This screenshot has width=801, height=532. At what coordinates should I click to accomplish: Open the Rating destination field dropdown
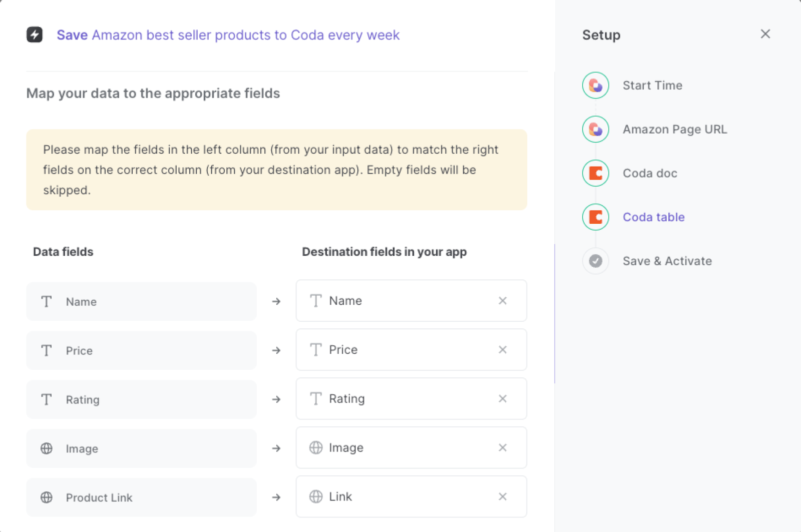point(411,398)
